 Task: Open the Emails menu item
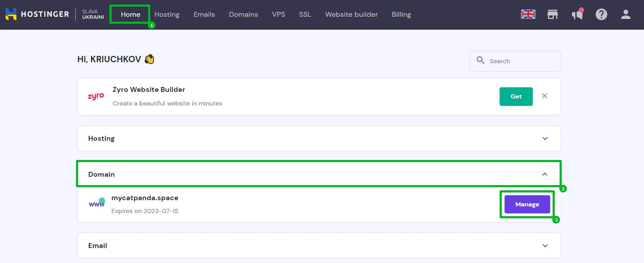coord(204,14)
